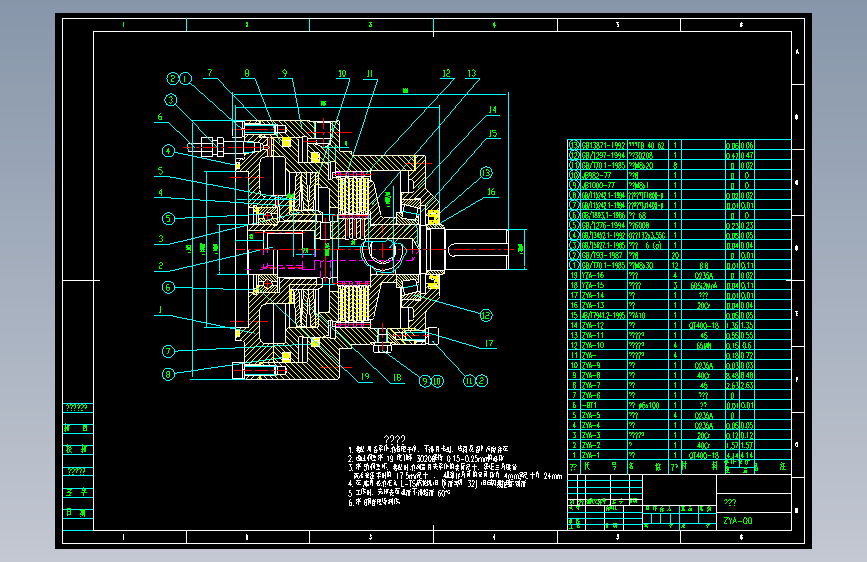Click circled balloon 12 right of assembly
The image size is (867, 562).
pos(486,316)
